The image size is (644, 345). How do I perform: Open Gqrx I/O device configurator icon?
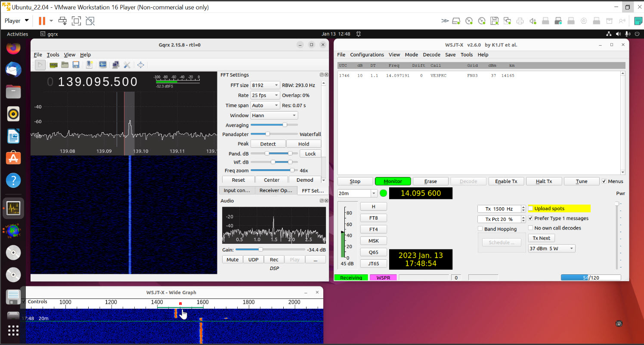[x=53, y=65]
